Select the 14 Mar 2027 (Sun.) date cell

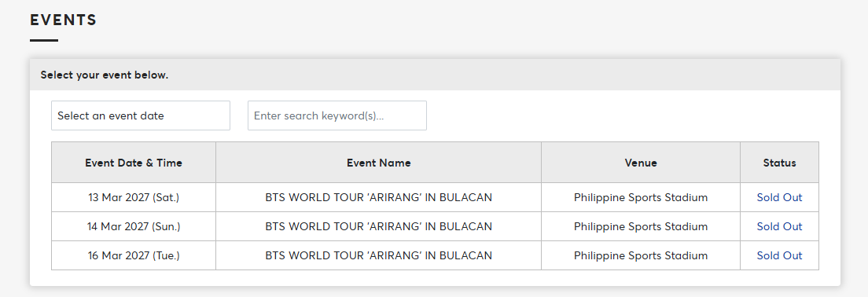(x=134, y=226)
